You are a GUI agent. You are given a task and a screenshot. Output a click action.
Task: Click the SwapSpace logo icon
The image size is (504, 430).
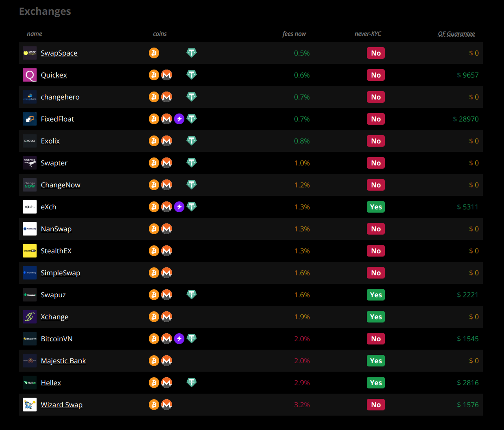[x=30, y=53]
